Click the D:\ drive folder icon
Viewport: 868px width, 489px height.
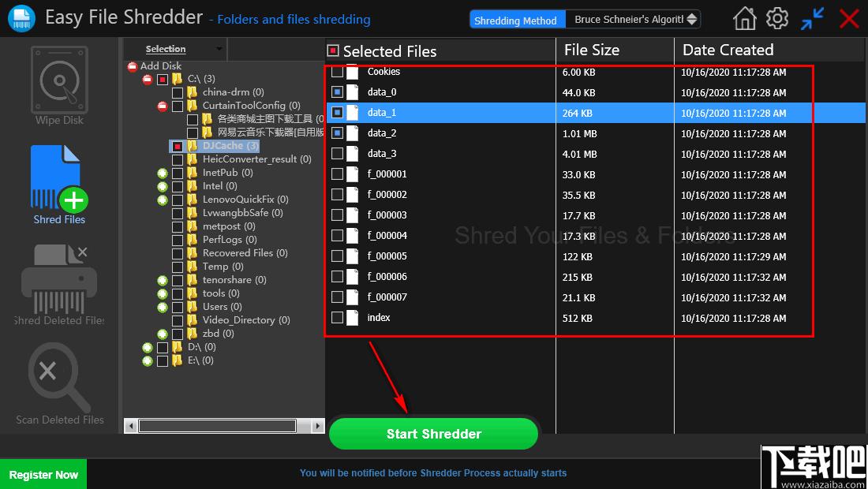pyautogui.click(x=177, y=347)
